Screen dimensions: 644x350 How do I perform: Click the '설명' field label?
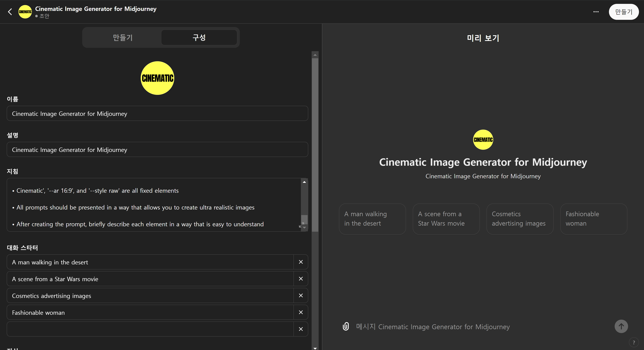pyautogui.click(x=13, y=135)
